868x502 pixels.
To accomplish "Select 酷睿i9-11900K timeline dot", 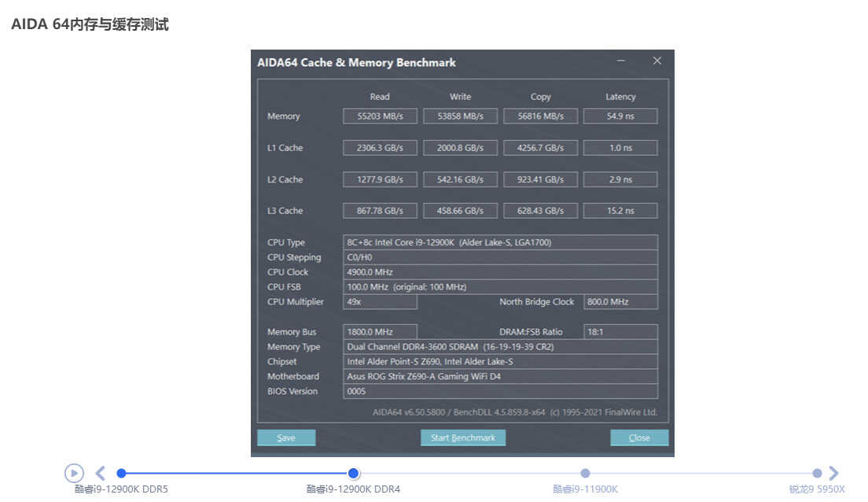I will pos(585,473).
